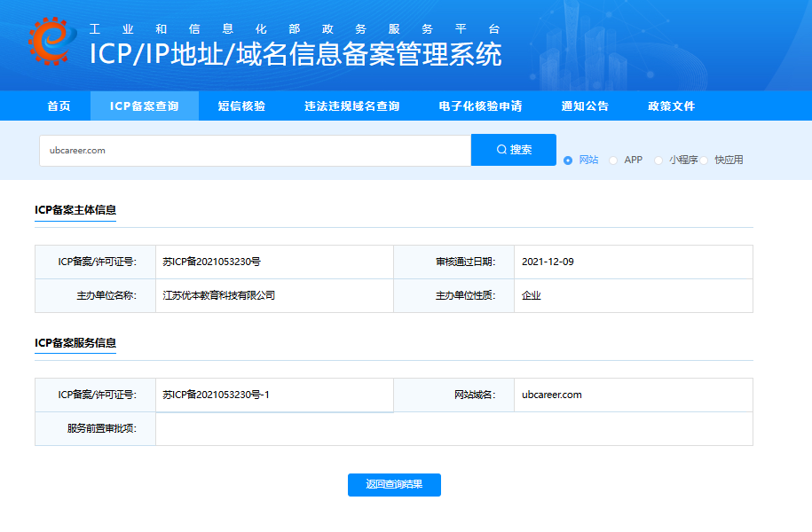The width and height of the screenshot is (812, 532).
Task: Open 通知公告 menu item
Action: point(585,106)
